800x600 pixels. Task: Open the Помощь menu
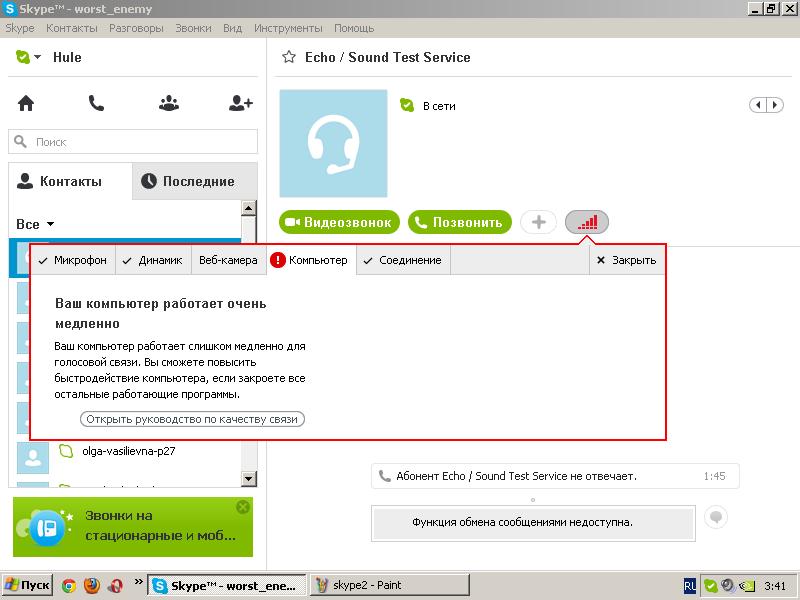tap(354, 28)
